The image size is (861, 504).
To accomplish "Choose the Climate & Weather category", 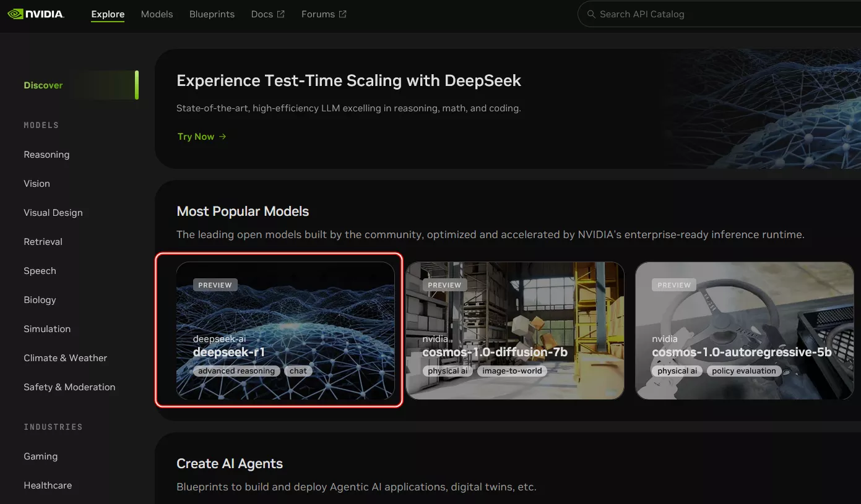I will (x=66, y=358).
